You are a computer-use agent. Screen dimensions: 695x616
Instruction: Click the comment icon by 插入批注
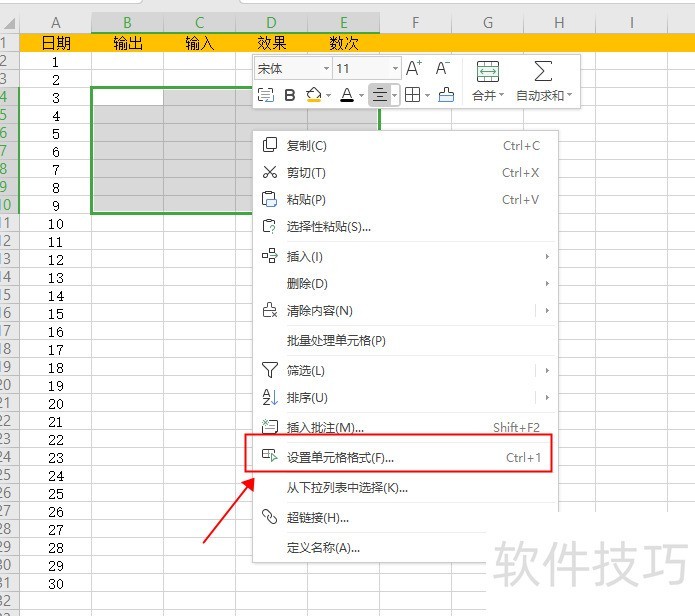(x=269, y=427)
